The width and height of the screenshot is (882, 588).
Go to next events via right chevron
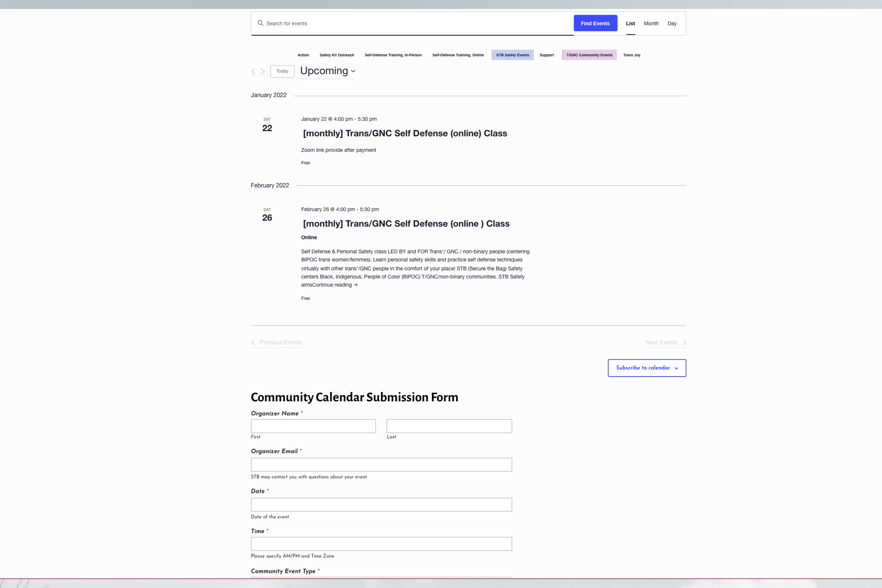click(263, 71)
